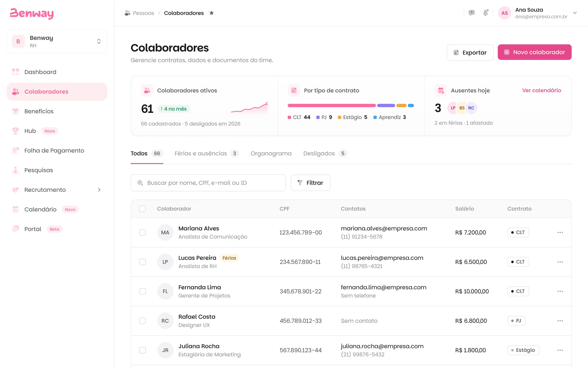Open the Benway RH workspace switcher
This screenshot has height=368, width=588.
(57, 41)
